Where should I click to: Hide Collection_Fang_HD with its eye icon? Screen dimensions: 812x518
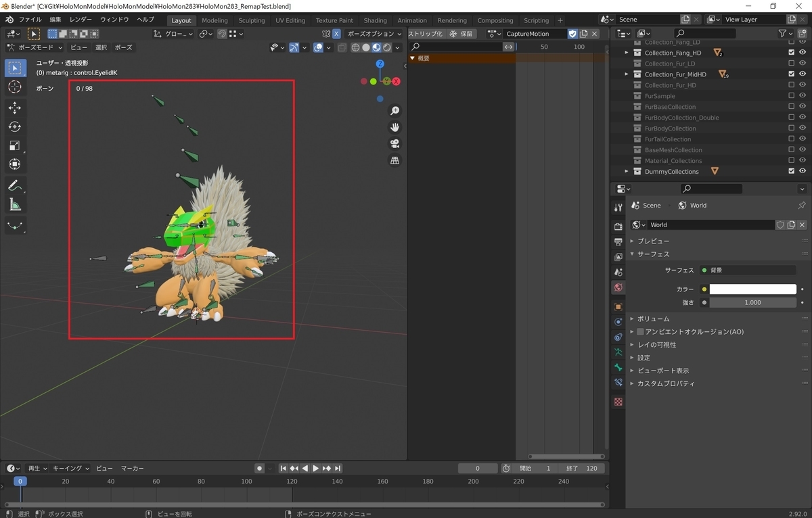[803, 53]
